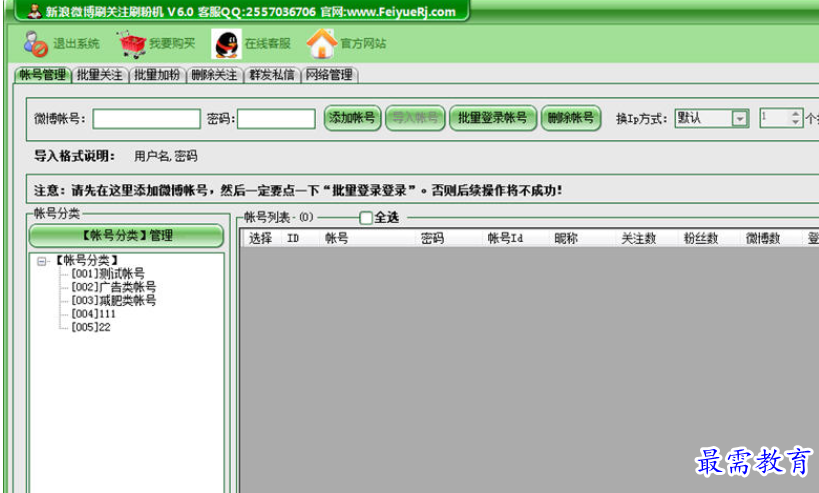Screen dimensions: 819x493
Task: Open the 群发私信 tab
Action: tap(272, 75)
